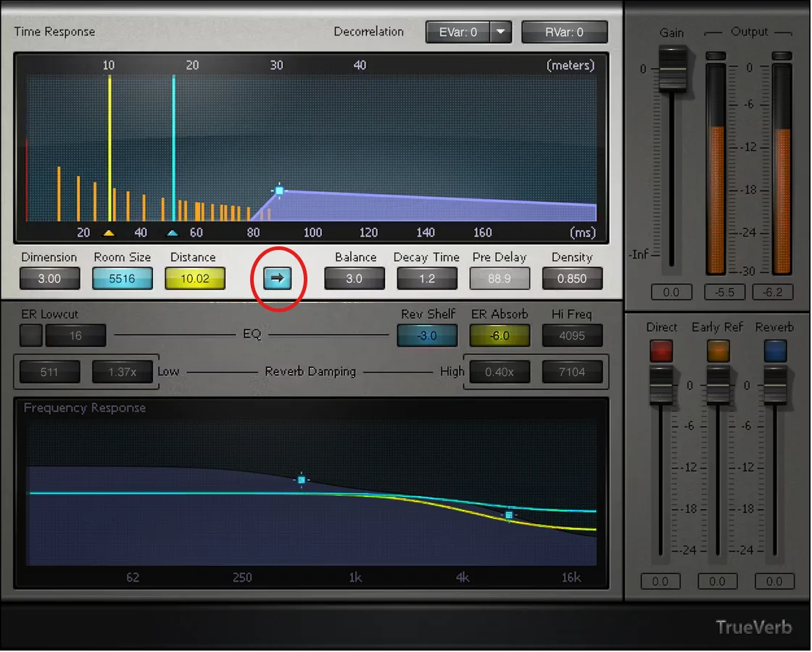Click the -5.5 output peak readout
This screenshot has width=812, height=652.
coord(724,293)
